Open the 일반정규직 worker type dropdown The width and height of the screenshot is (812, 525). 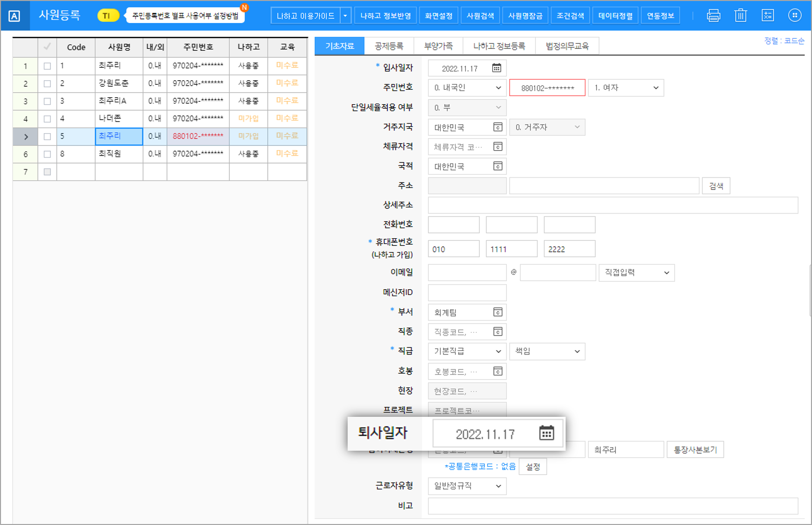click(x=467, y=486)
